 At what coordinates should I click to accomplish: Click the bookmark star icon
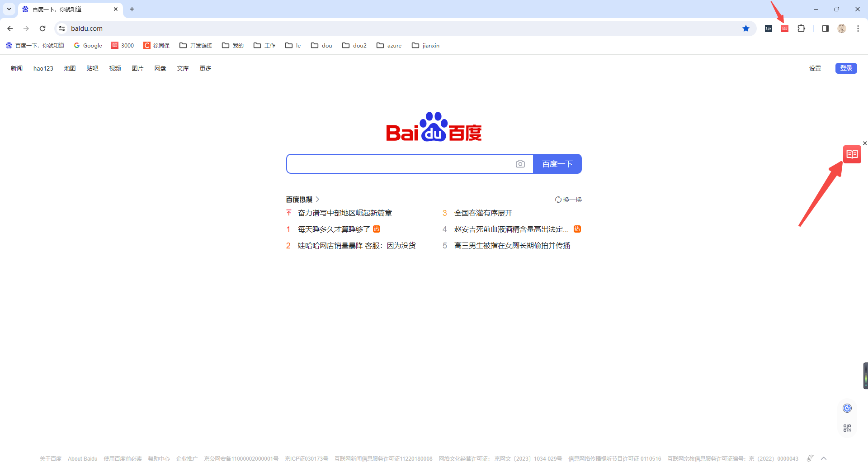point(746,29)
